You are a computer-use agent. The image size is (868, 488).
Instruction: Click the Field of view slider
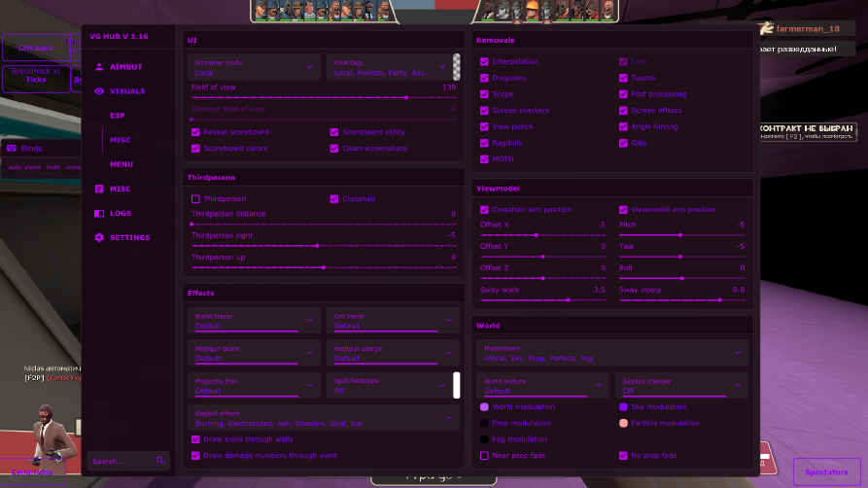coord(324,97)
